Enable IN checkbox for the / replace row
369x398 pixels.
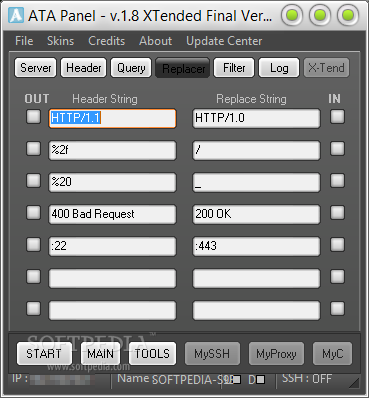pos(337,149)
